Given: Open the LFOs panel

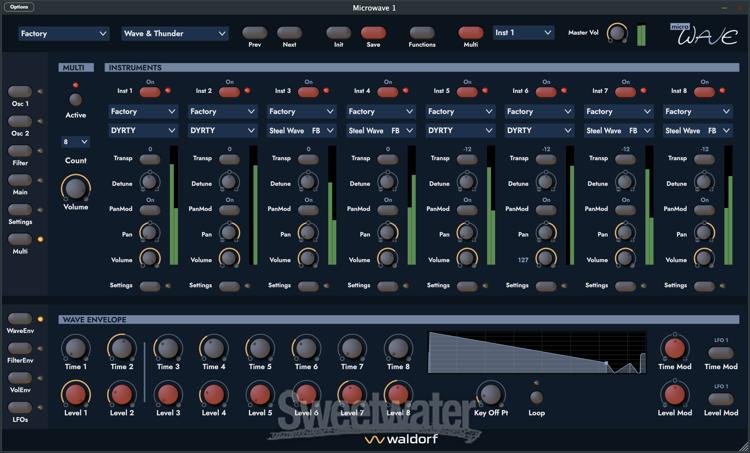Looking at the screenshot, I should tap(20, 408).
